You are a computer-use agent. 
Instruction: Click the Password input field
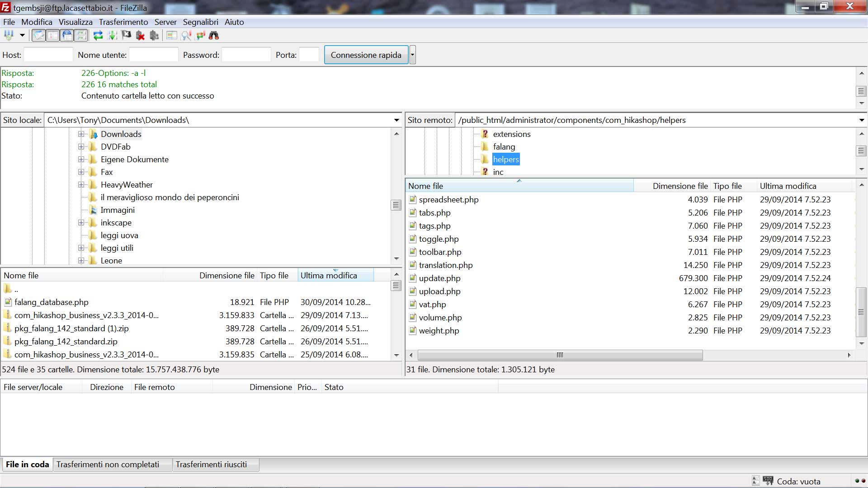click(246, 55)
